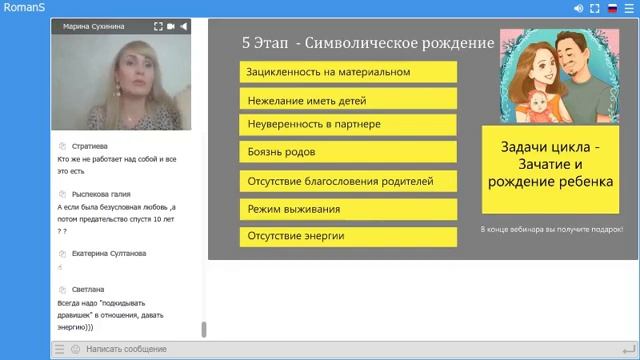Click the Задачи цикла yellow box
640x360 pixels.
[550, 169]
